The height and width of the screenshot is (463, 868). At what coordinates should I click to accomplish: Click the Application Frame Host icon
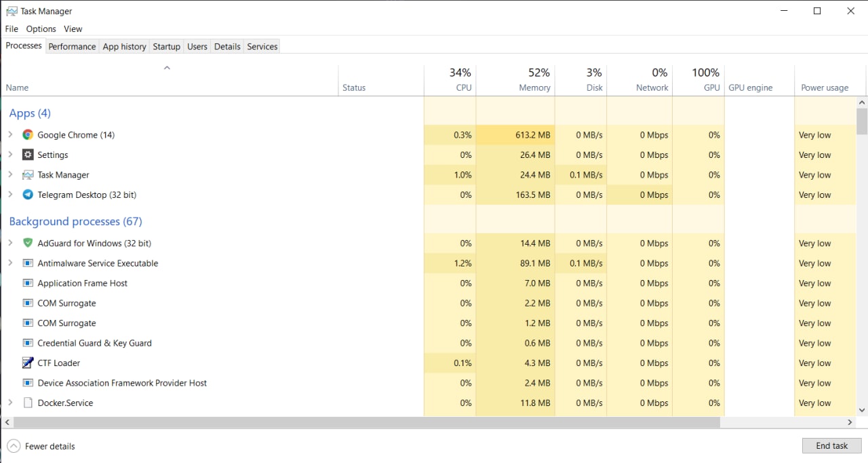coord(28,283)
